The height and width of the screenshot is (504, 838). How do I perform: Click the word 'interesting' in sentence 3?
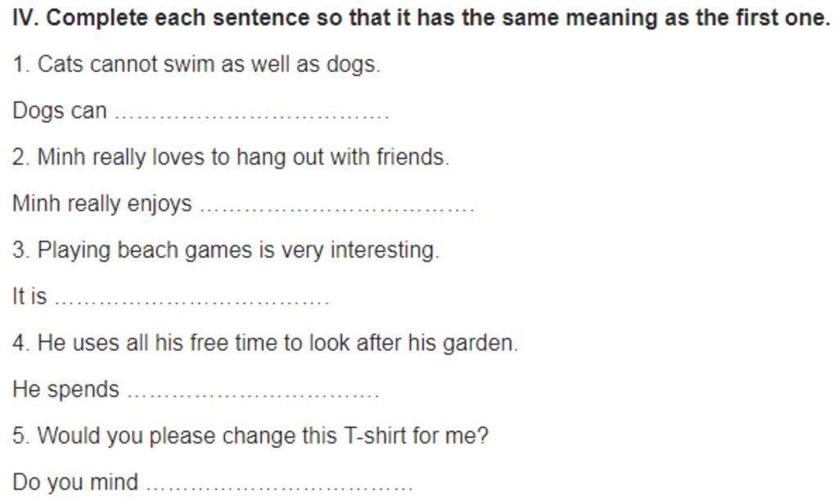coord(383,250)
